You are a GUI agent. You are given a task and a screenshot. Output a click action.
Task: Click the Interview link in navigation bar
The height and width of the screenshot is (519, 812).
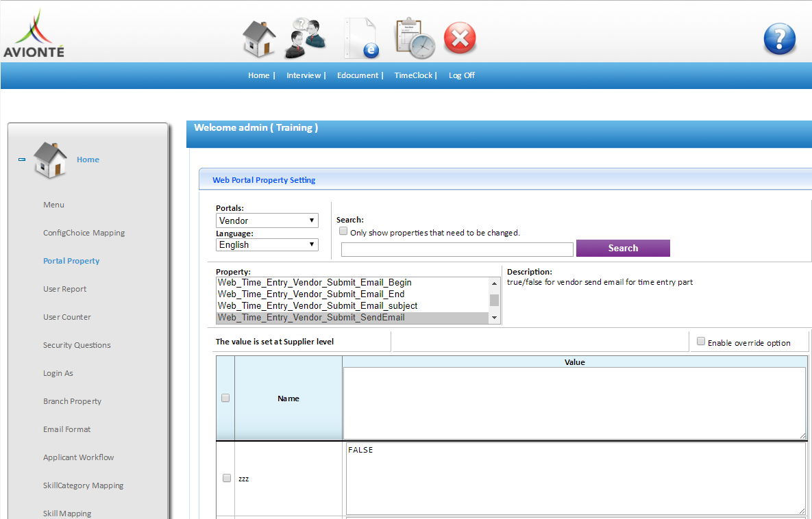tap(304, 75)
